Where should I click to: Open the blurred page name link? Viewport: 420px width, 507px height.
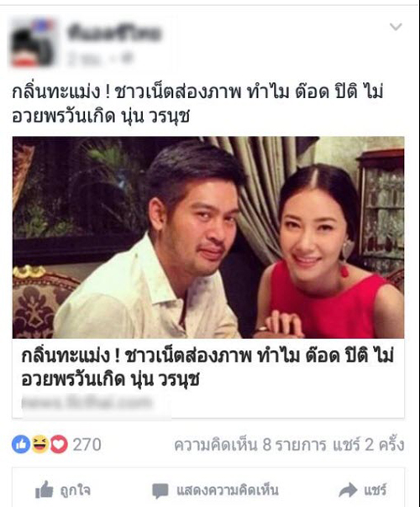point(113,33)
